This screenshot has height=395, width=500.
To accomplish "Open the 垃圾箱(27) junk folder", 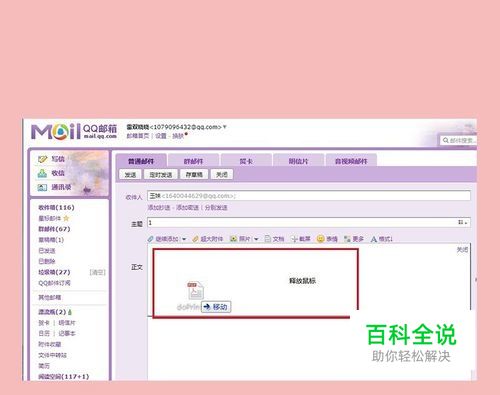I will coord(54,272).
